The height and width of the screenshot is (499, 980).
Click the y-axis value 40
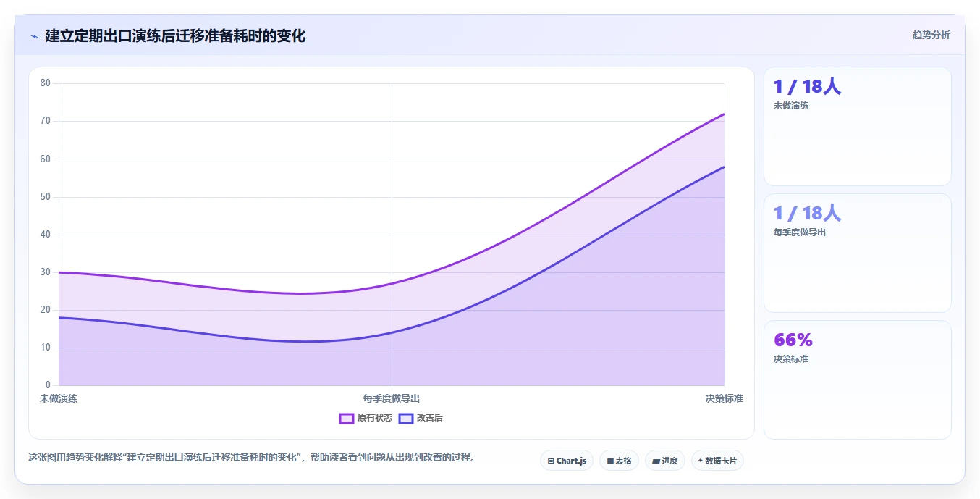point(46,235)
